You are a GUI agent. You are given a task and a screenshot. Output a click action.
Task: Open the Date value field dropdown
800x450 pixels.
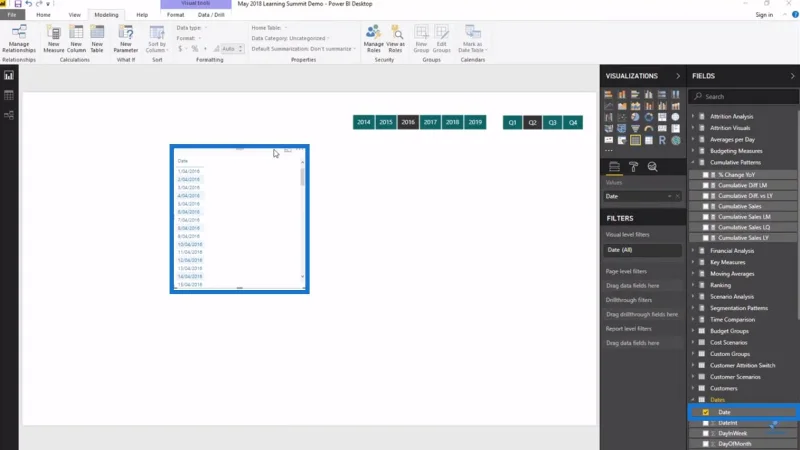pyautogui.click(x=669, y=196)
